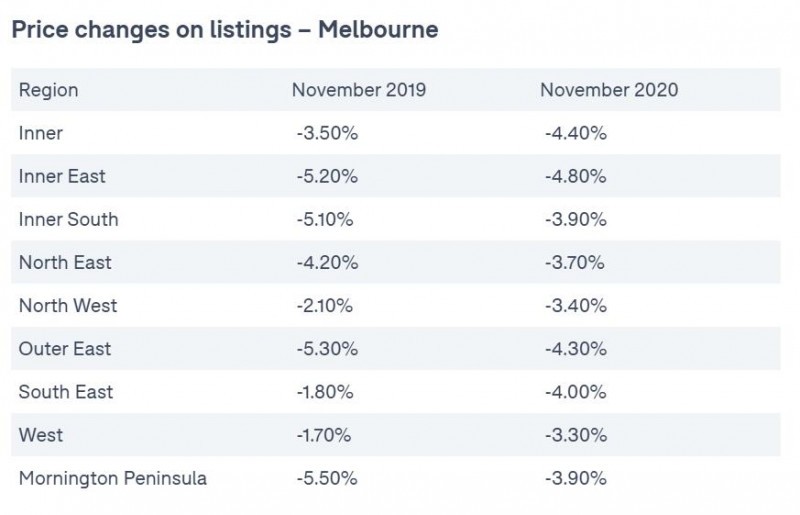
Task: Select Mornington Peninsula's -5.50% value
Action: pos(327,478)
